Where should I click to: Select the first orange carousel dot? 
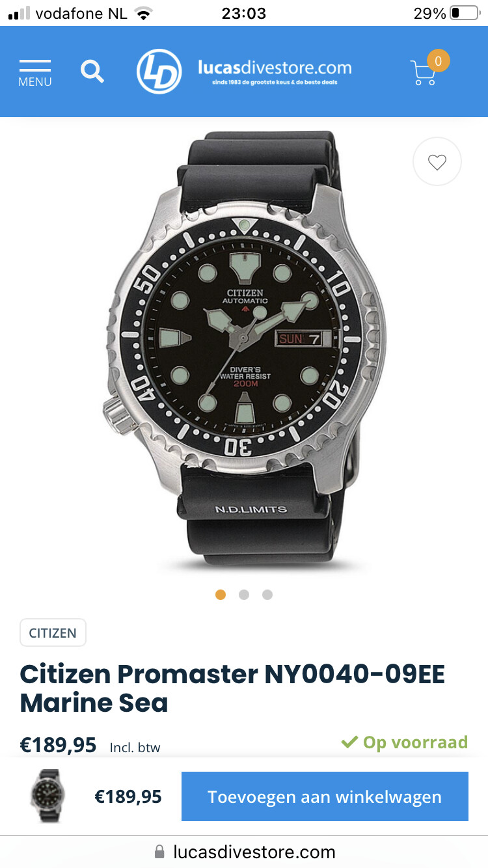tap(221, 594)
